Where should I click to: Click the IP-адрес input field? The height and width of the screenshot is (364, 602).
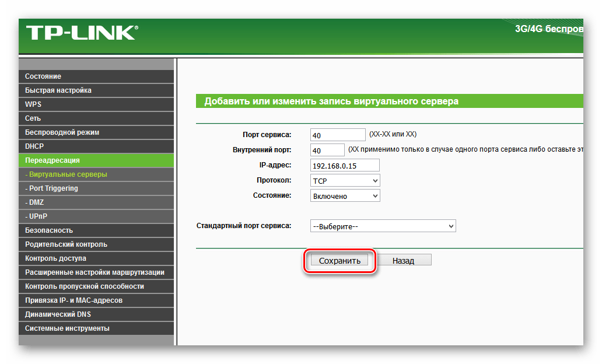(x=345, y=166)
